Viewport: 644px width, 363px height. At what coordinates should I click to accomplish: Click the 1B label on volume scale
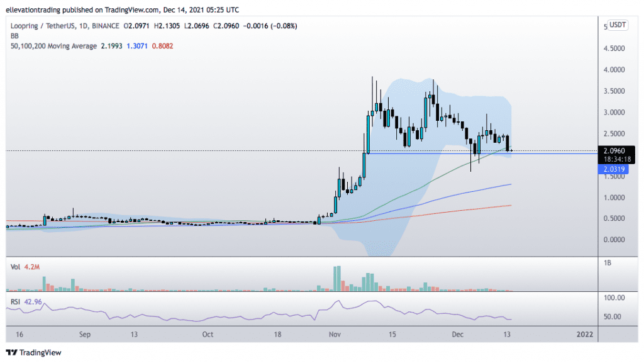coord(608,262)
